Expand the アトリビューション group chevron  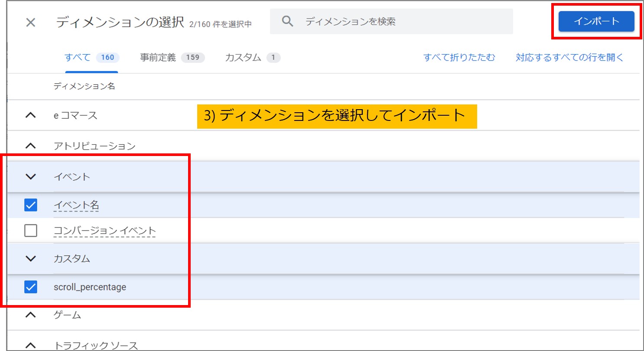(x=30, y=146)
